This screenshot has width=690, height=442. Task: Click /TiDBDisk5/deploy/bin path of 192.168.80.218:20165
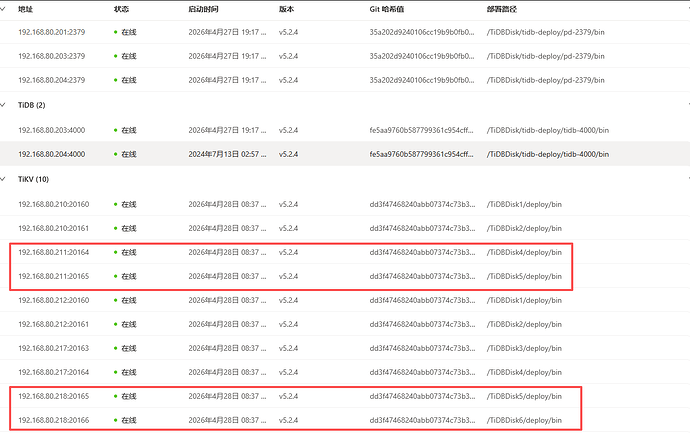tap(524, 396)
